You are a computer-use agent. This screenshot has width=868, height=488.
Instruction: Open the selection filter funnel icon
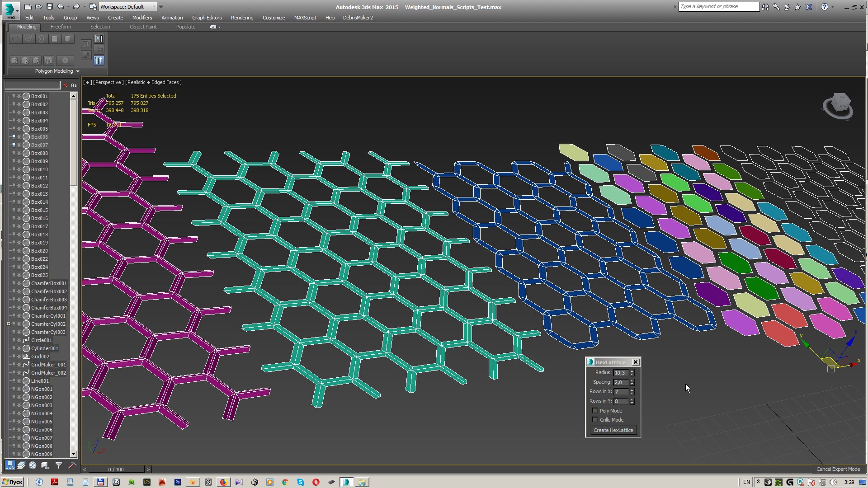pos(58,465)
